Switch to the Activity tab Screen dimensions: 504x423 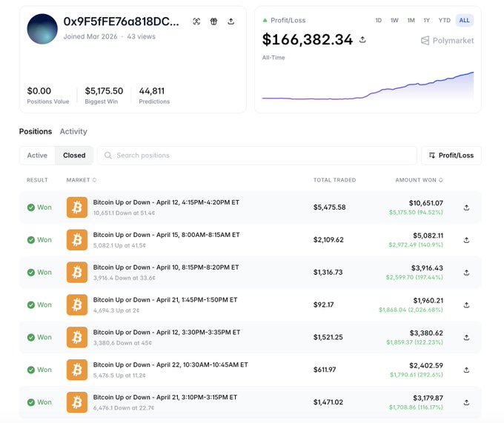point(73,131)
